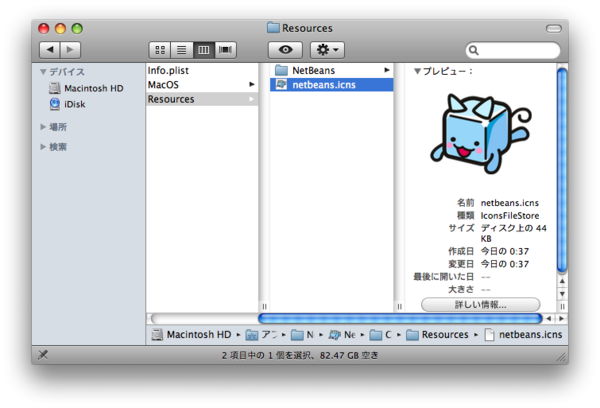
Task: Go back with the left arrow button
Action: 50,50
